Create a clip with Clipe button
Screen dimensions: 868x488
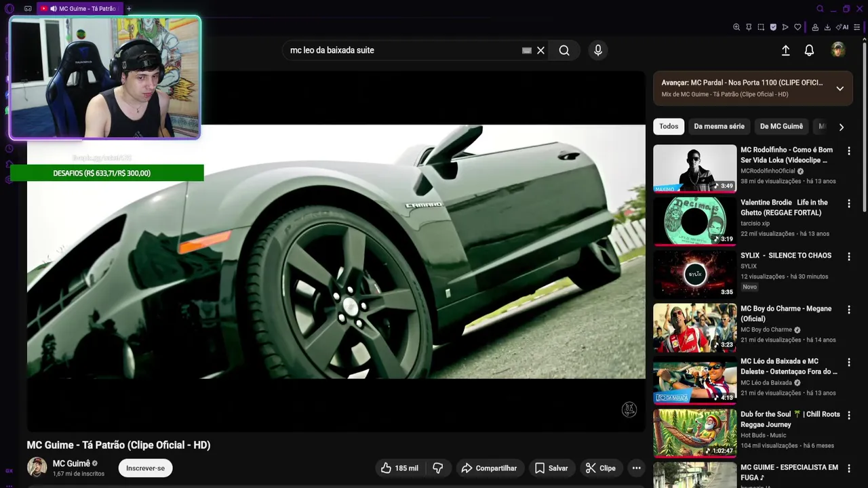601,468
